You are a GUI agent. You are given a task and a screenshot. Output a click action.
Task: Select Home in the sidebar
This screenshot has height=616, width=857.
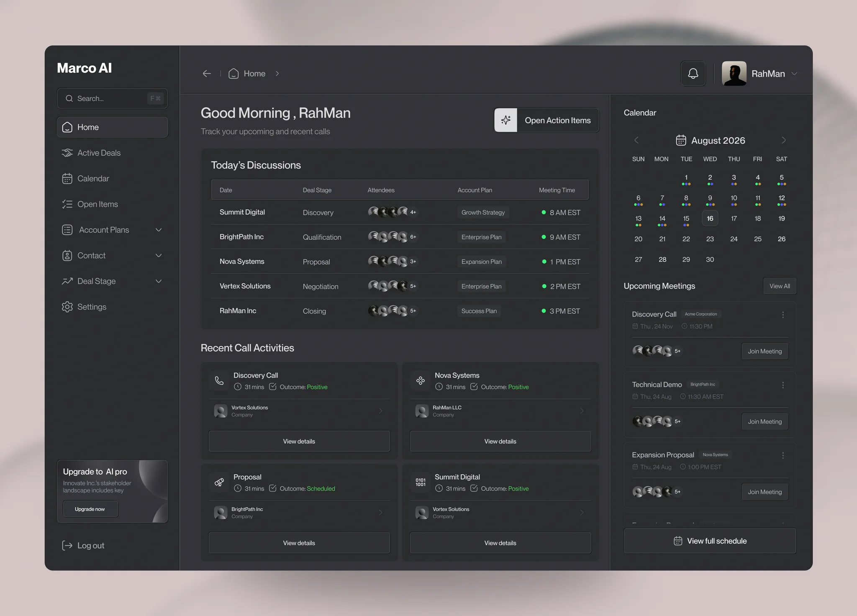[x=112, y=127]
